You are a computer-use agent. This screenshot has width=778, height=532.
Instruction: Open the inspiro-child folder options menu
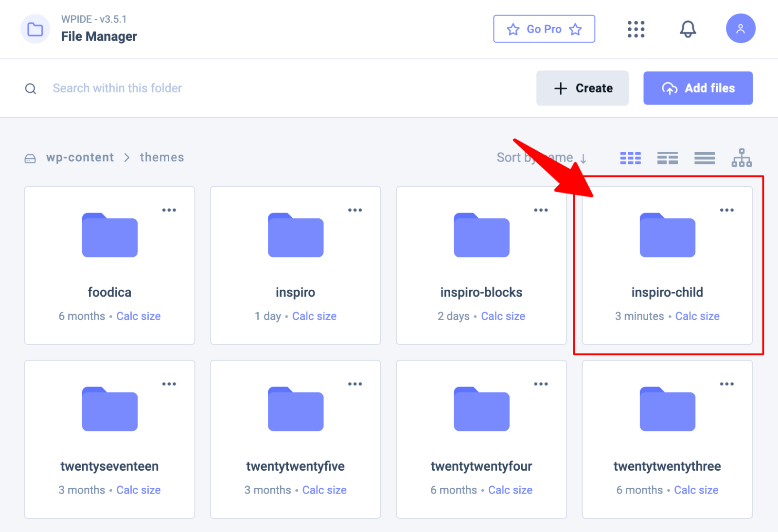pyautogui.click(x=726, y=210)
